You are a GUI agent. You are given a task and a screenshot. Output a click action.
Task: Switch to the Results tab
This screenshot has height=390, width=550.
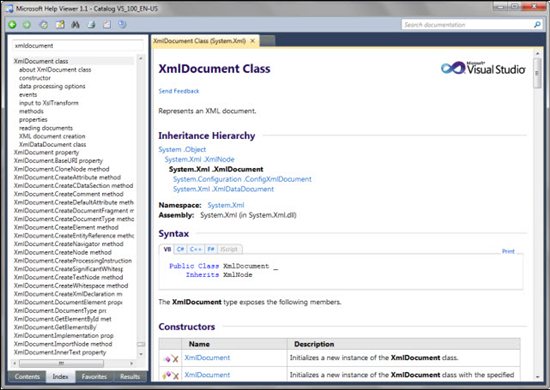tap(130, 376)
